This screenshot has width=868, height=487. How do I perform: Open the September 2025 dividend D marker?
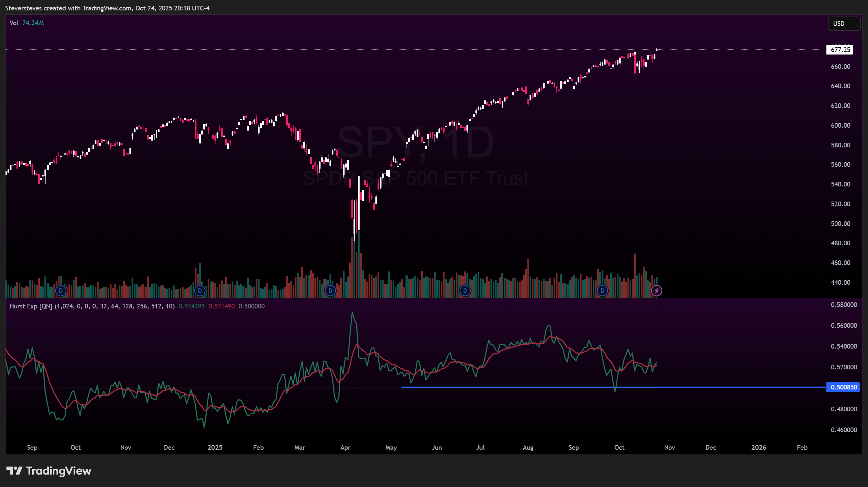coord(602,290)
